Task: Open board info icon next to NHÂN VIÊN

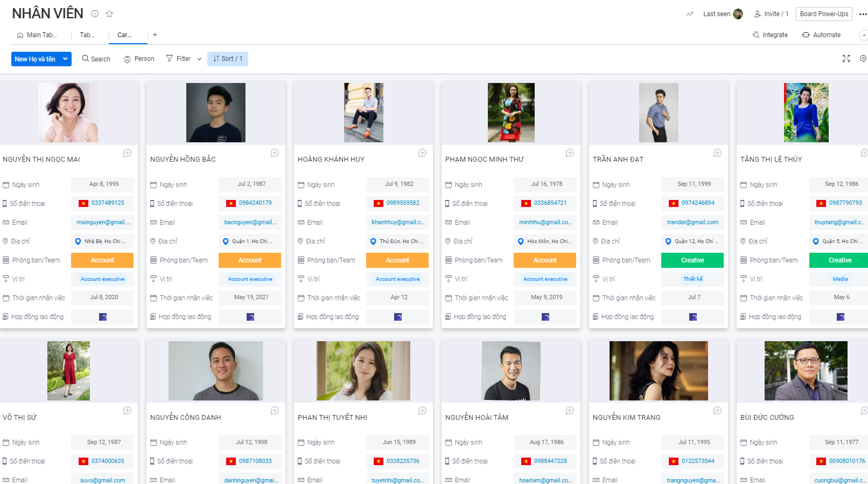Action: (x=95, y=14)
